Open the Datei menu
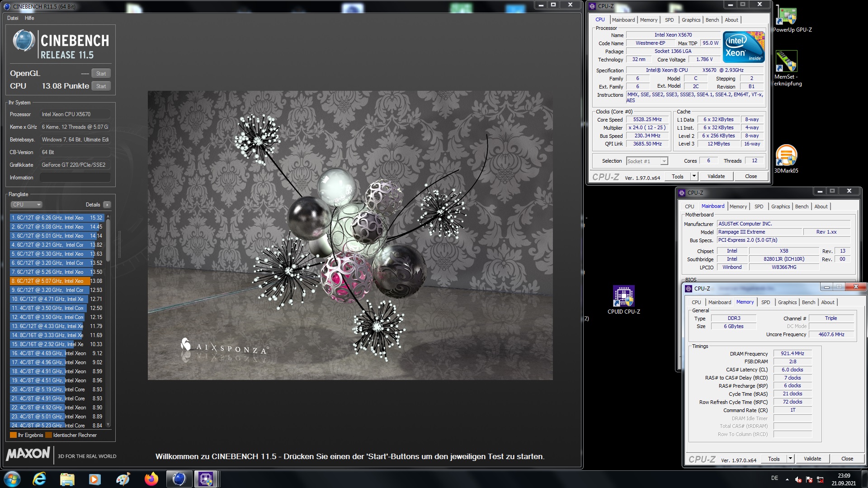This screenshot has height=488, width=868. coord(13,18)
